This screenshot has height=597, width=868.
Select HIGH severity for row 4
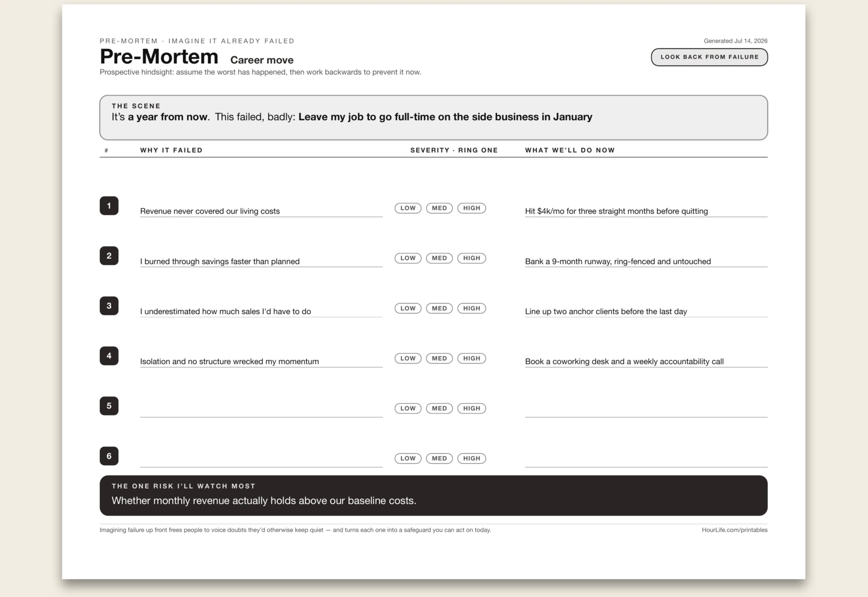coord(471,358)
